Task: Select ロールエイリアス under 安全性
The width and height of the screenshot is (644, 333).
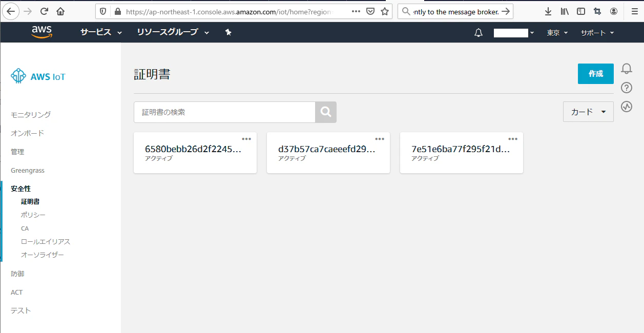Action: [x=46, y=242]
